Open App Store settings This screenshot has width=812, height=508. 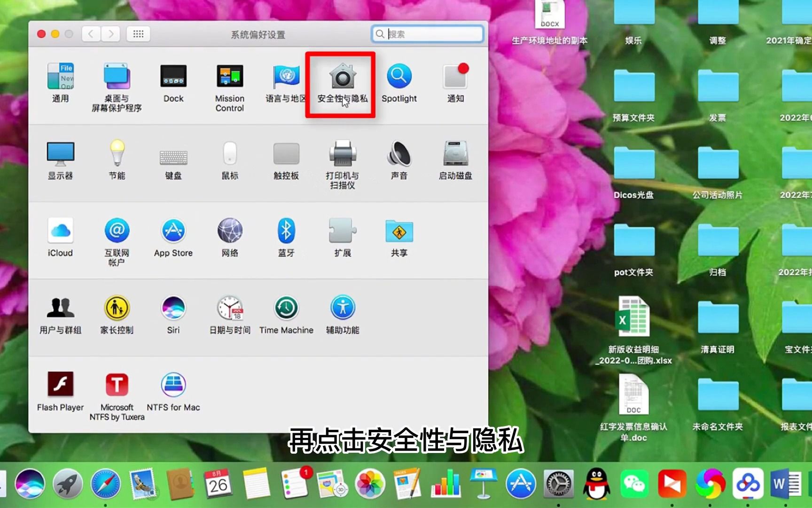click(x=173, y=232)
